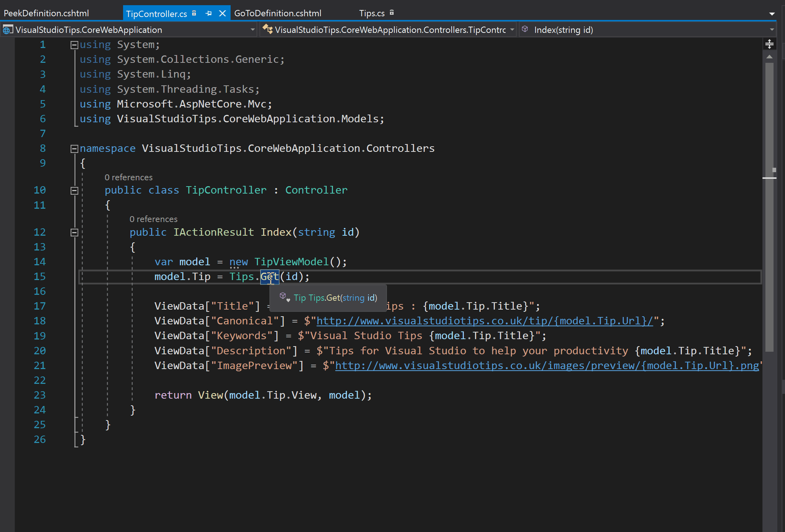Viewport: 785px width, 532px height.
Task: Click the 0 references link above TipController
Action: click(129, 177)
